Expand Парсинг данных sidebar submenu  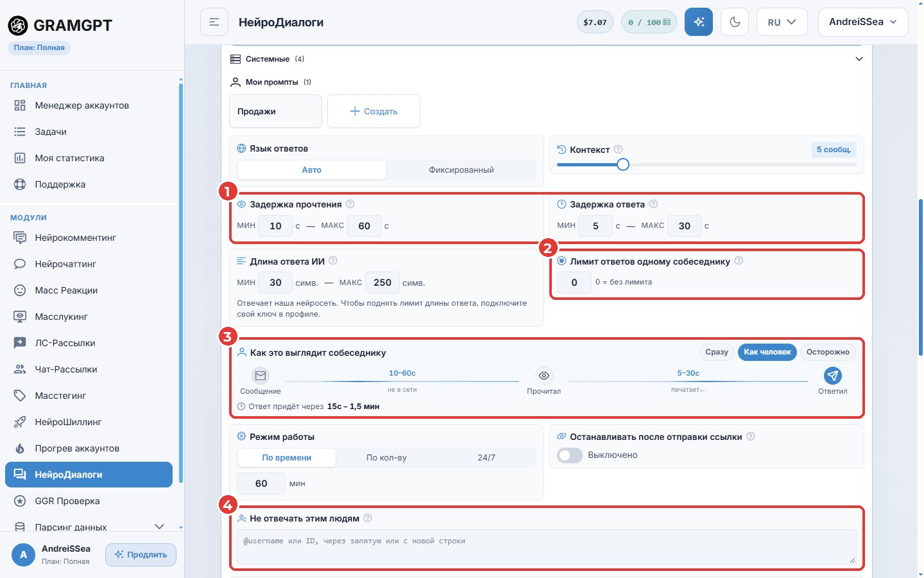pyautogui.click(x=159, y=527)
